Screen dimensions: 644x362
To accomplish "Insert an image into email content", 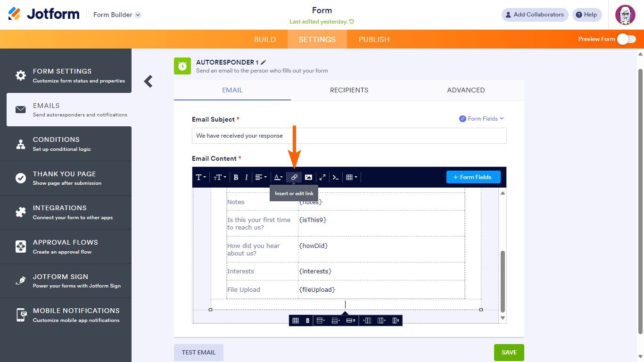I will tap(308, 177).
